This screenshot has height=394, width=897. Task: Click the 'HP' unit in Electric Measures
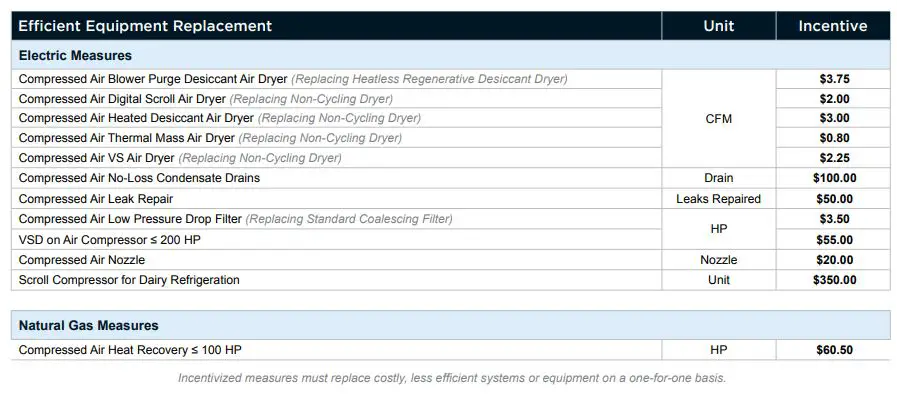[x=719, y=229]
